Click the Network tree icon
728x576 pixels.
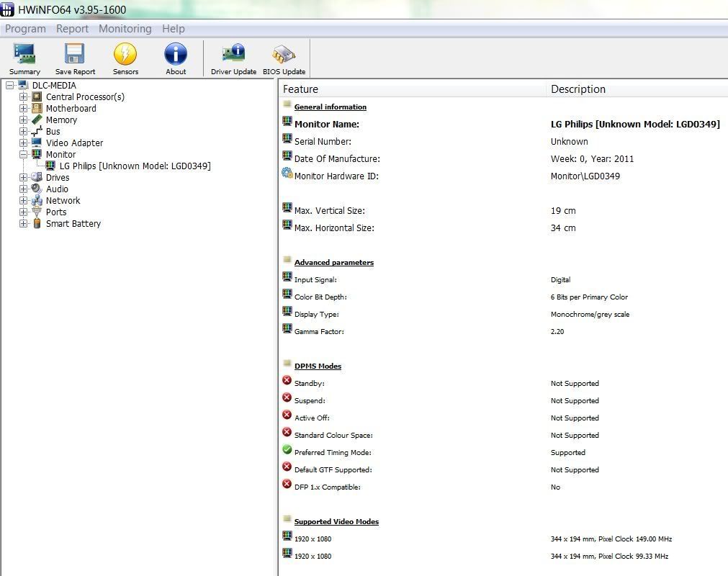(x=37, y=200)
